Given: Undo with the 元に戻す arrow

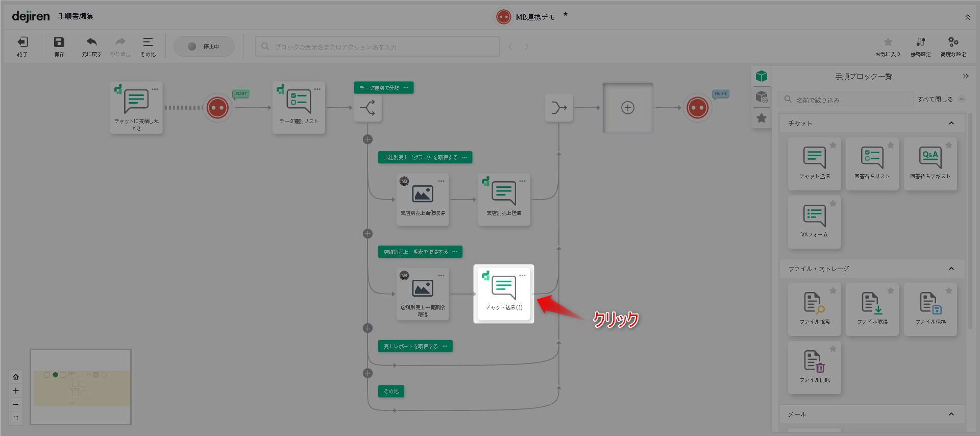Looking at the screenshot, I should 92,42.
